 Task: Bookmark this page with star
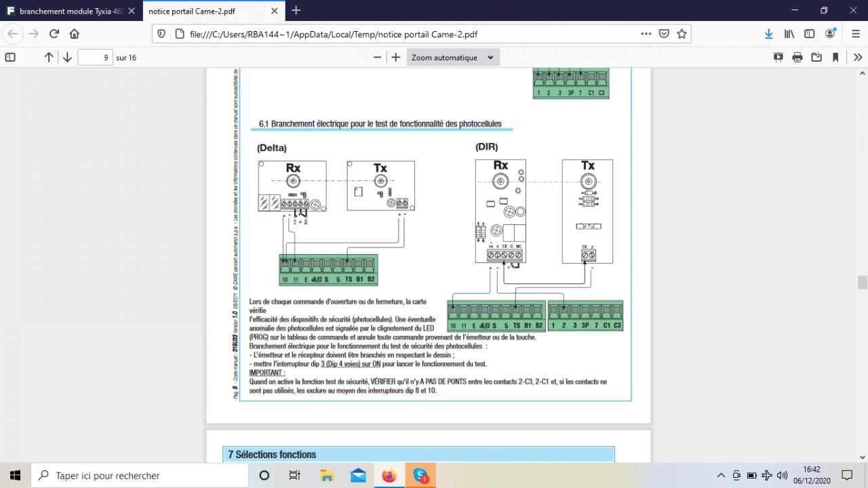pos(682,34)
